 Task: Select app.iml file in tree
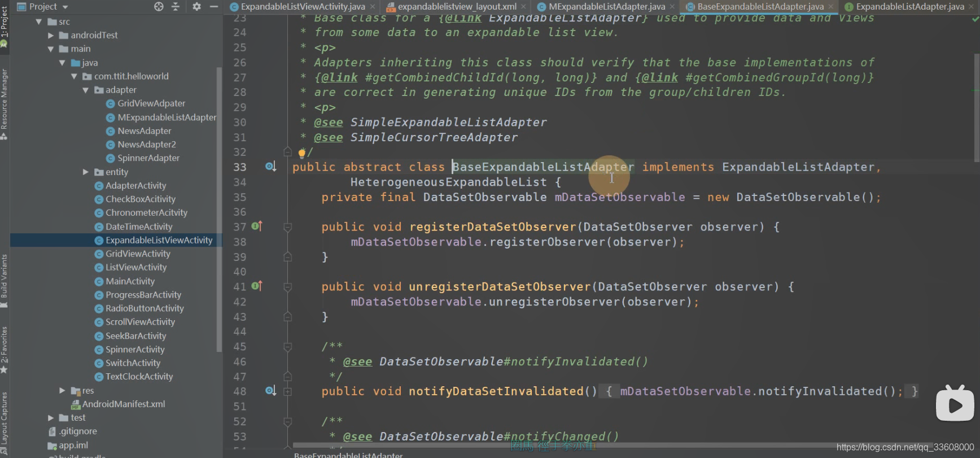click(x=68, y=445)
